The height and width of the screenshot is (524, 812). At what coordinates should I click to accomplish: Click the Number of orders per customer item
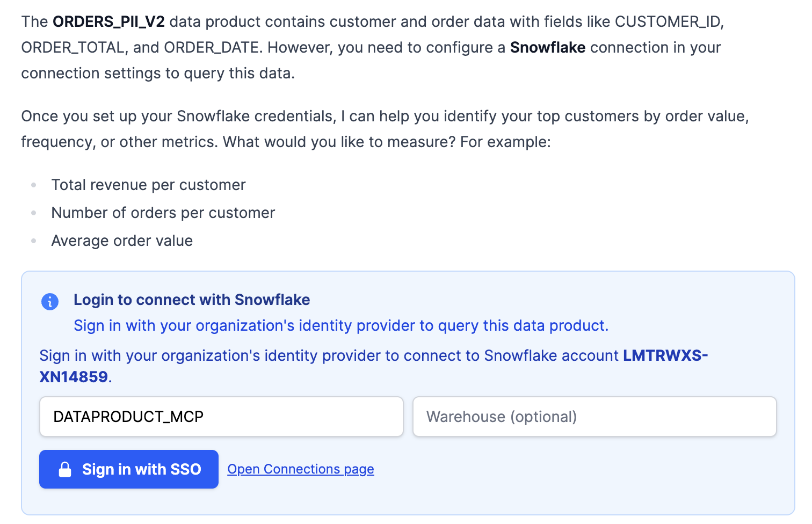coord(163,213)
